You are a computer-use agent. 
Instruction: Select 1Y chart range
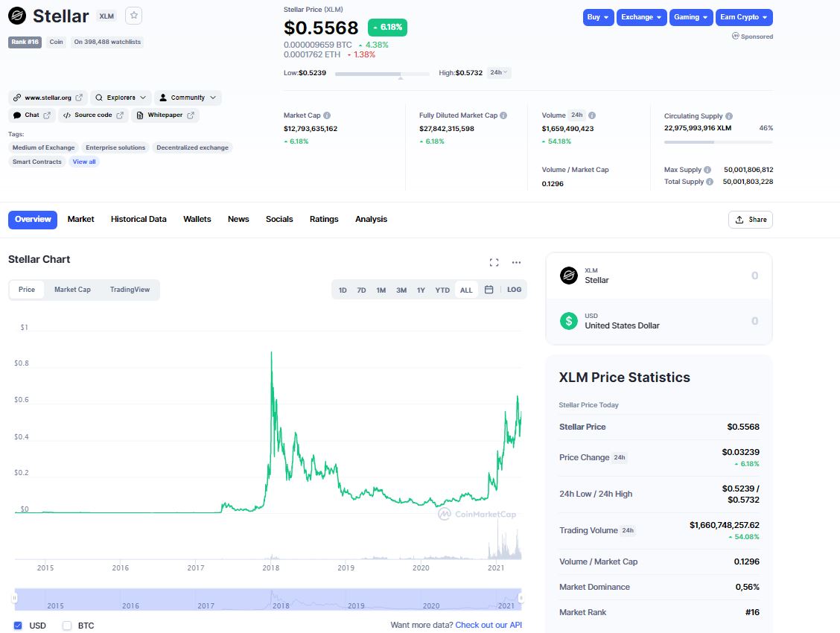[421, 290]
